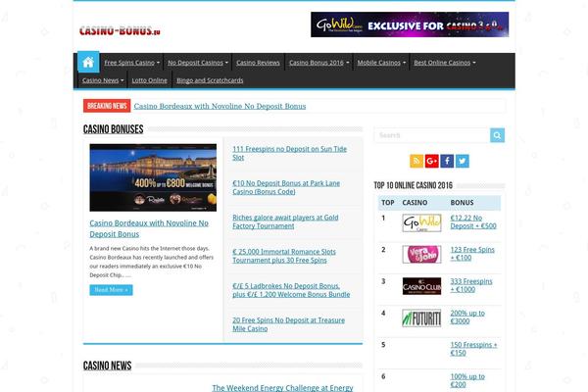Click the GoWild casino logo in ranking
The height and width of the screenshot is (392, 588).
[421, 222]
